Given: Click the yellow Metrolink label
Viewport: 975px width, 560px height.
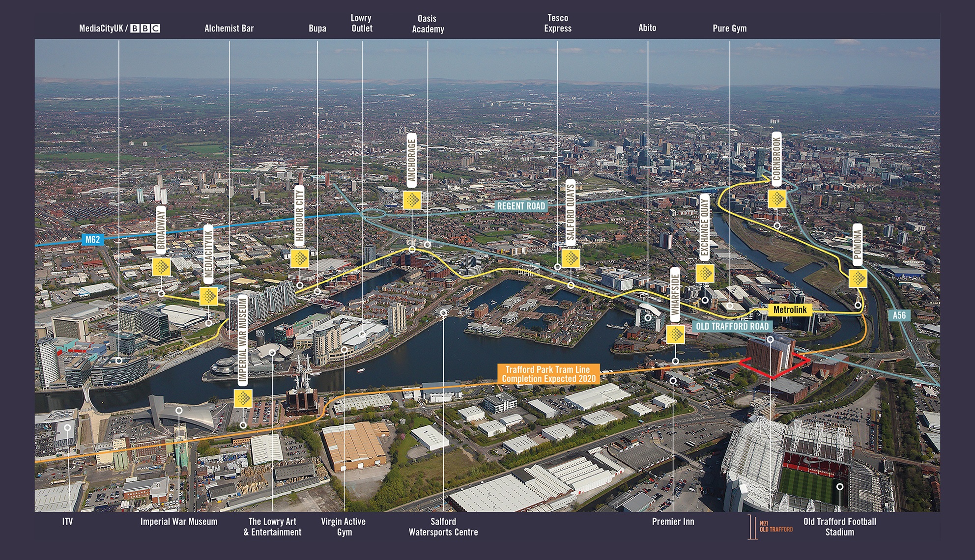Looking at the screenshot, I should click(790, 309).
